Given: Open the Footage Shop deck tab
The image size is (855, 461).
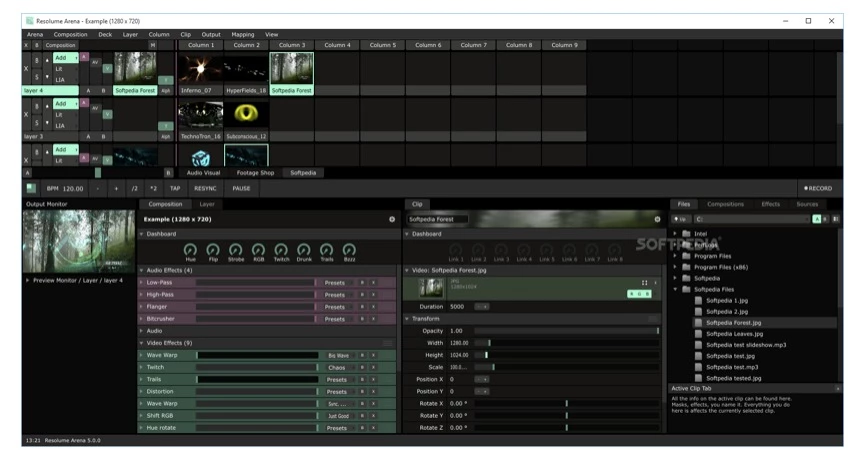Looking at the screenshot, I should pos(255,173).
